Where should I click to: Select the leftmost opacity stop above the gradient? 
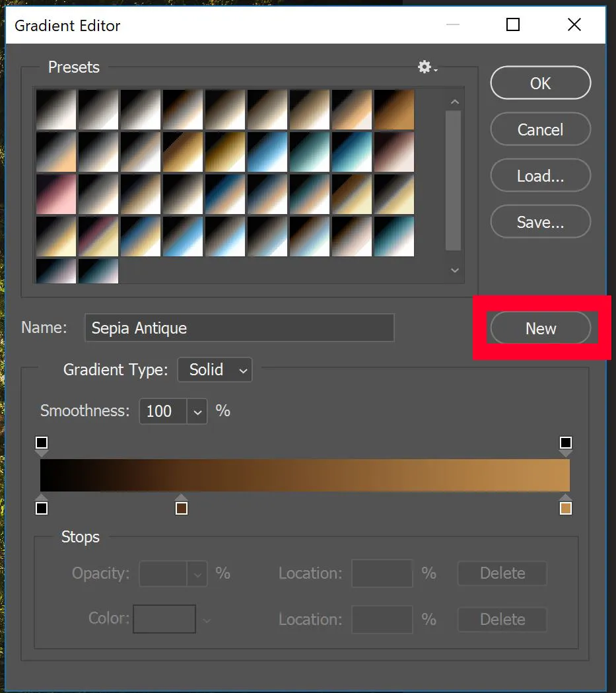[x=42, y=443]
